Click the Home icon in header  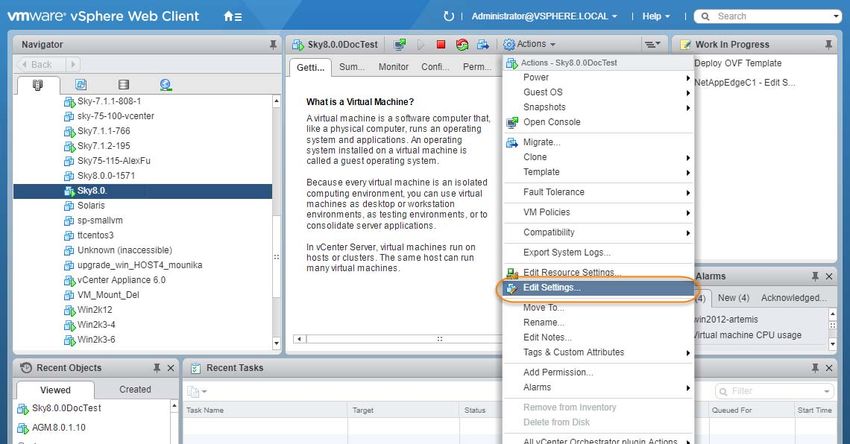coord(231,16)
